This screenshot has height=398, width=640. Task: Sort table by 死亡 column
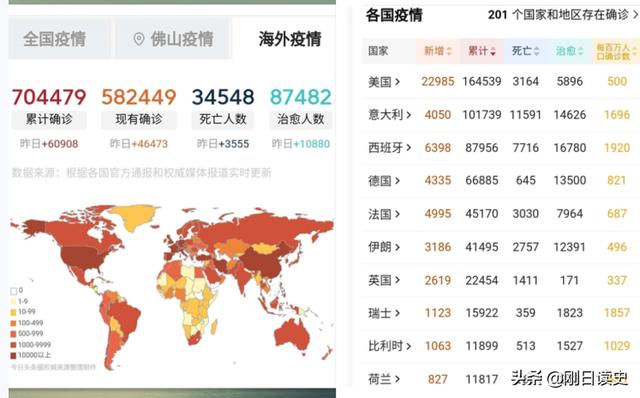(x=526, y=51)
